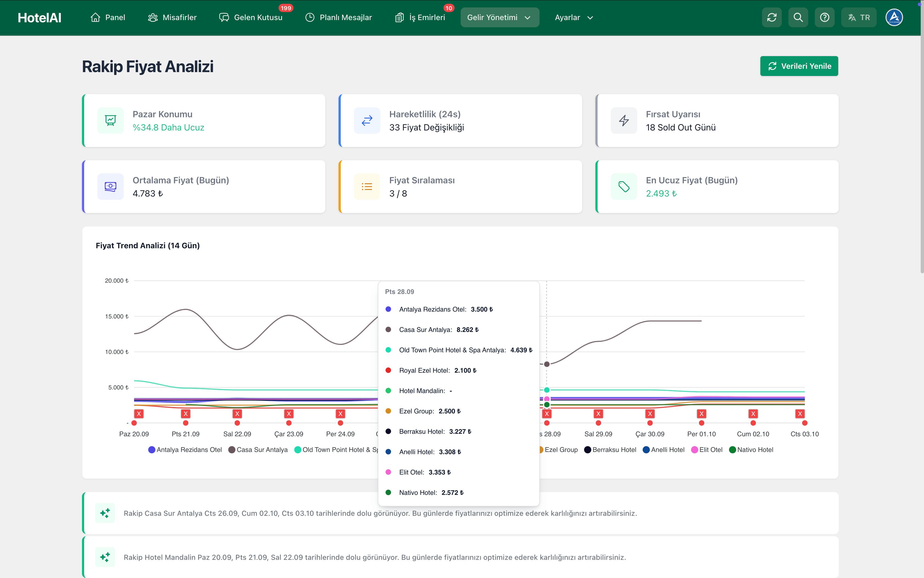Click sold-out X marker above Paz 20.09
Screen dimensions: 924x578
[139, 414]
